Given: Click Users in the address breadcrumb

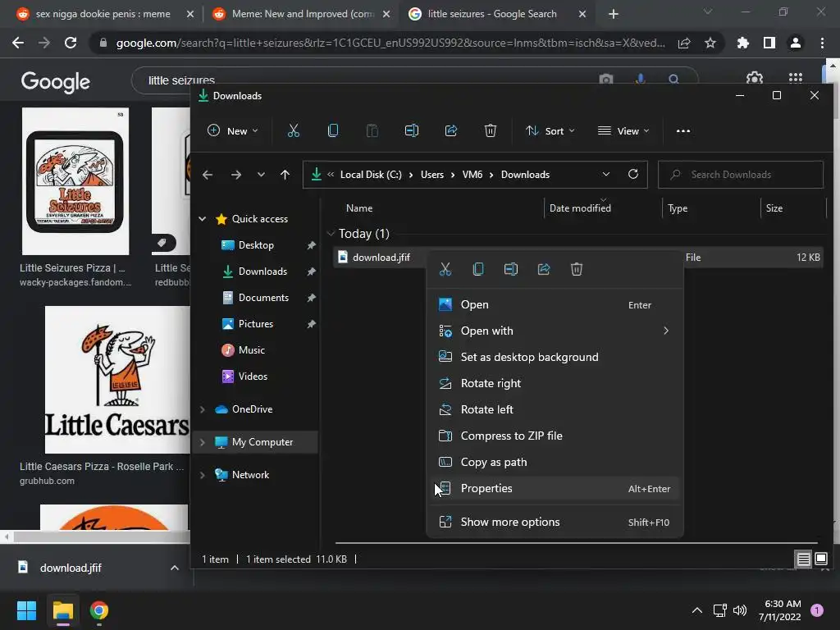Looking at the screenshot, I should (x=431, y=175).
